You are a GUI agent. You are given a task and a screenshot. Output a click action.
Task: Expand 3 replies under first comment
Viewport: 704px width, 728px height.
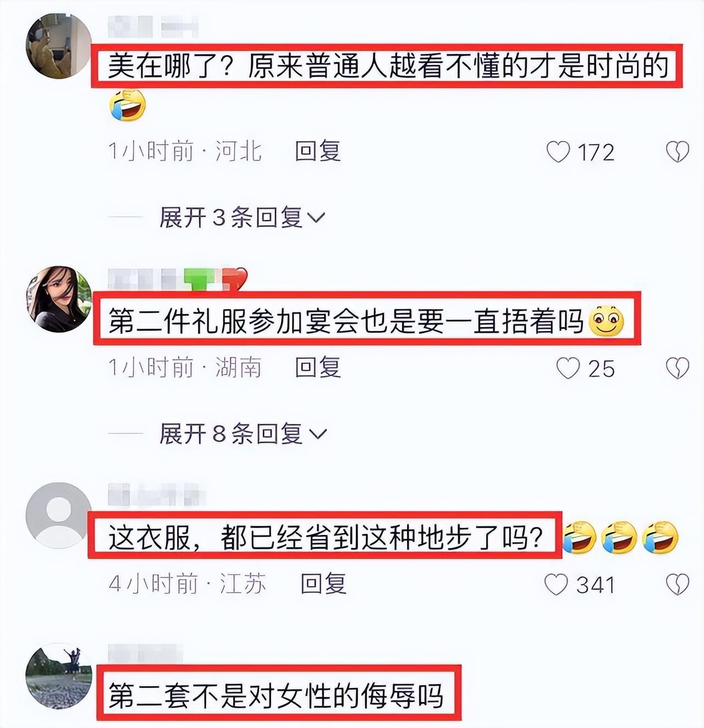click(x=242, y=217)
